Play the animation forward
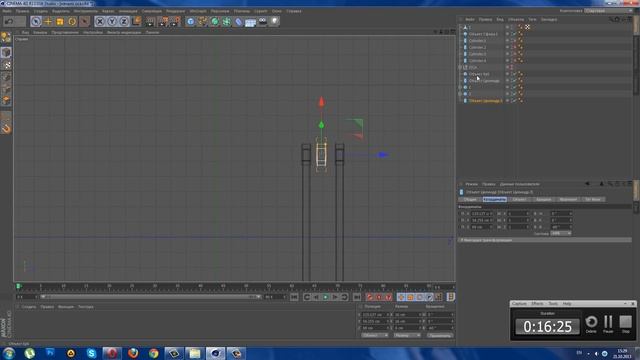 325,297
